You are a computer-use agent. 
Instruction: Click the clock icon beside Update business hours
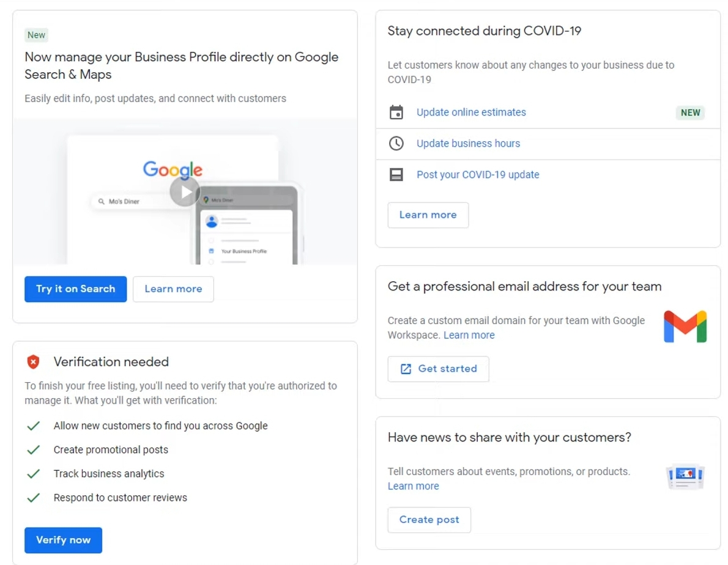pyautogui.click(x=396, y=143)
